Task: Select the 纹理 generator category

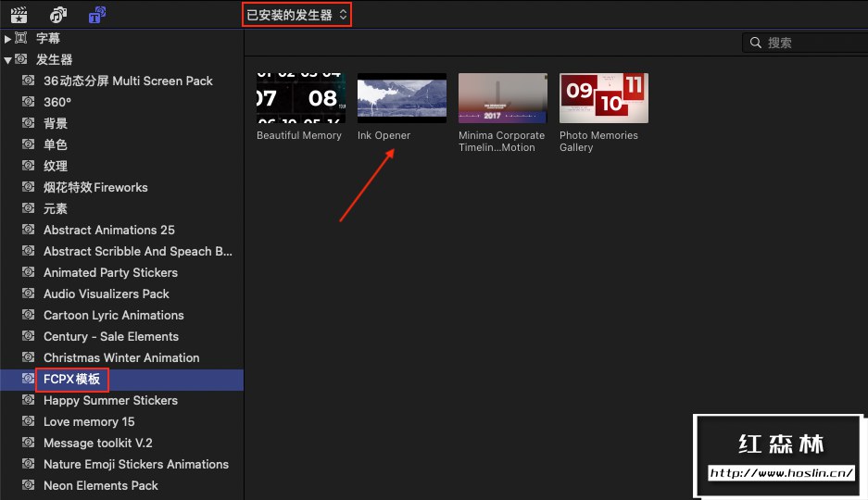Action: tap(121, 166)
